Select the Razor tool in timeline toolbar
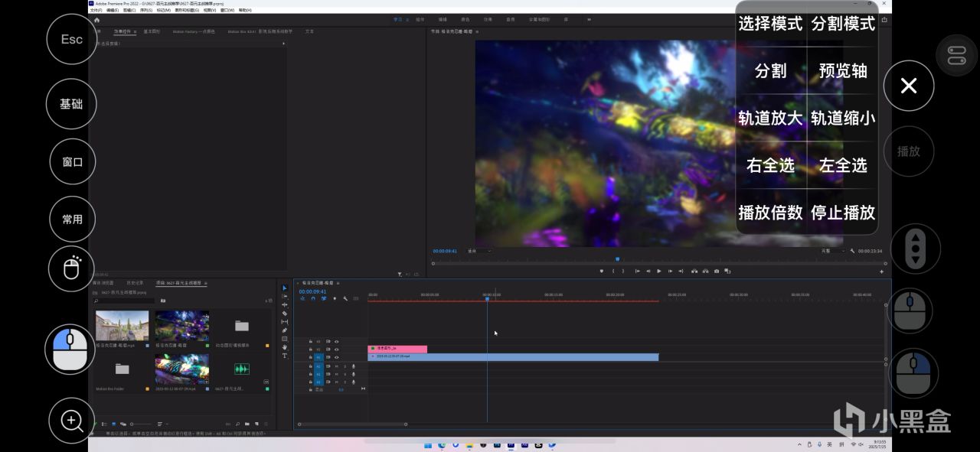The width and height of the screenshot is (980, 452). [285, 314]
